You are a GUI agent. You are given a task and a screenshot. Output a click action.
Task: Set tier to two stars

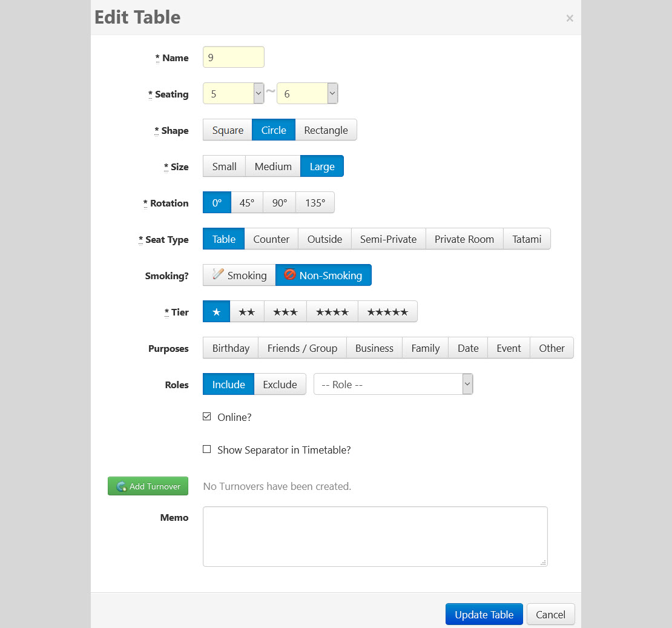pyautogui.click(x=247, y=312)
